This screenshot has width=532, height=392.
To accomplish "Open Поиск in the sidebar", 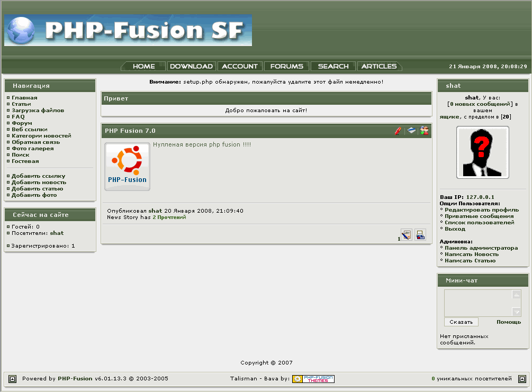I will tap(20, 155).
